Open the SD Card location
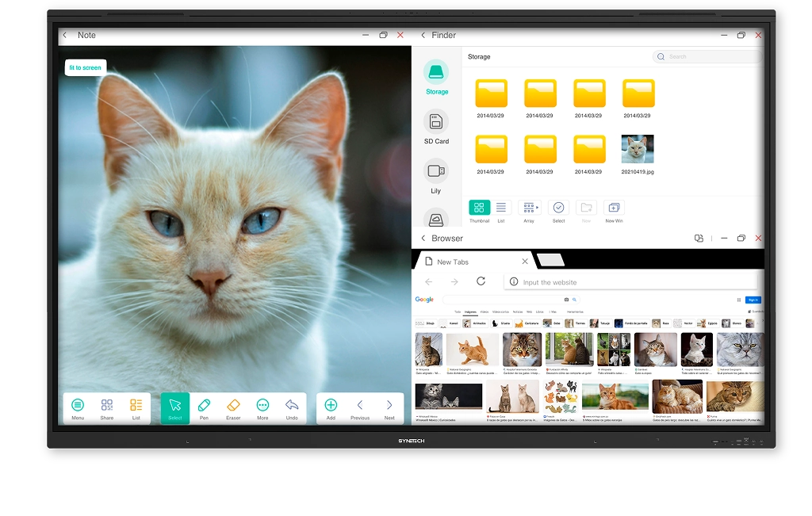 [x=436, y=125]
